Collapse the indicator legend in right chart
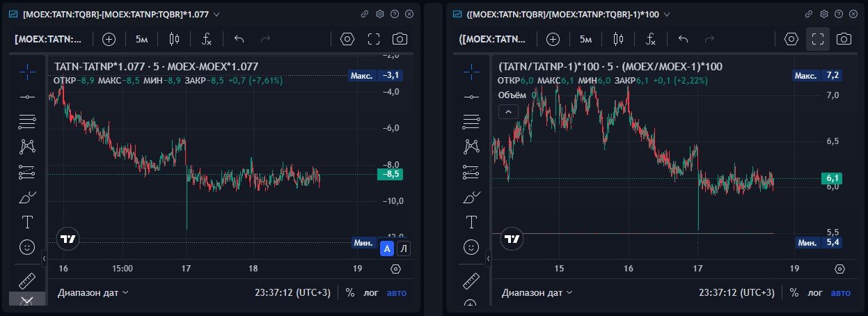 508,111
